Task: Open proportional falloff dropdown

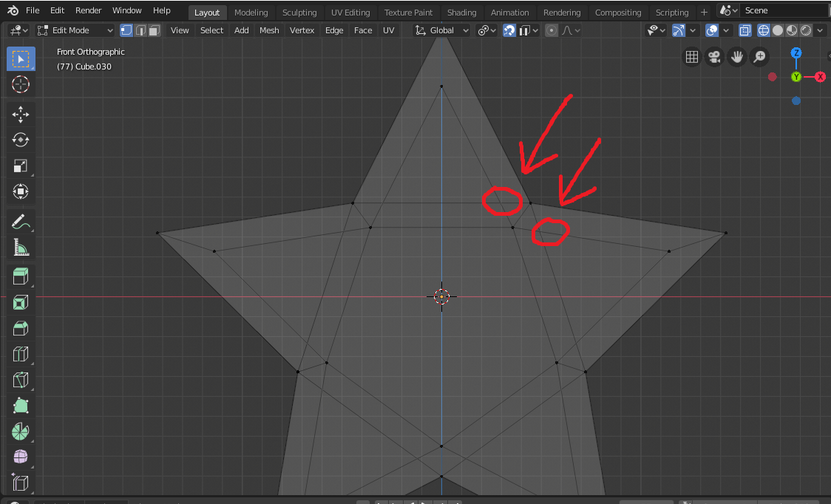Action: [571, 30]
